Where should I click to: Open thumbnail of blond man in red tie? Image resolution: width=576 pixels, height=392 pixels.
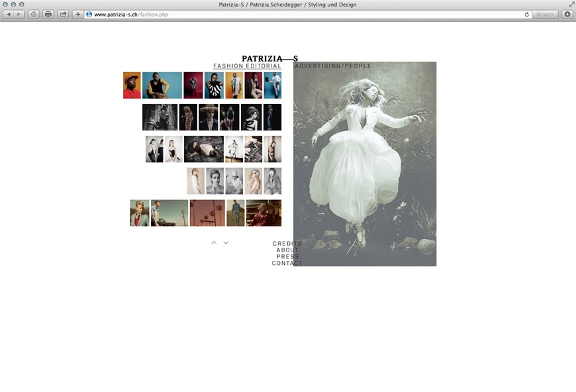[x=140, y=213]
